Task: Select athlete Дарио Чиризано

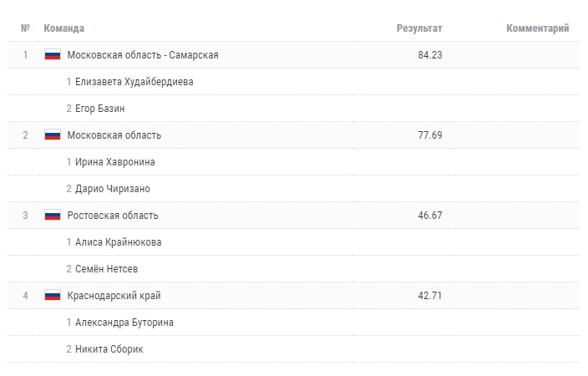Action: point(113,189)
